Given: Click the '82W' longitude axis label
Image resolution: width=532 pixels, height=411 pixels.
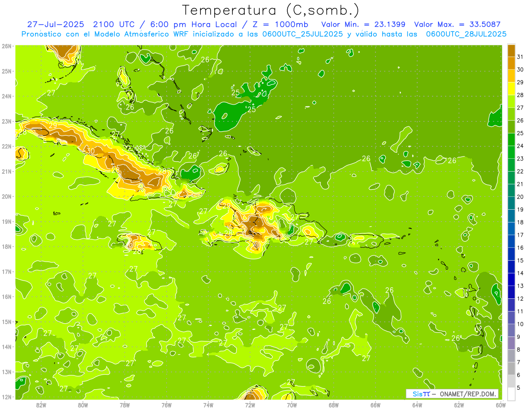Looking at the screenshot, I should 41,405.
